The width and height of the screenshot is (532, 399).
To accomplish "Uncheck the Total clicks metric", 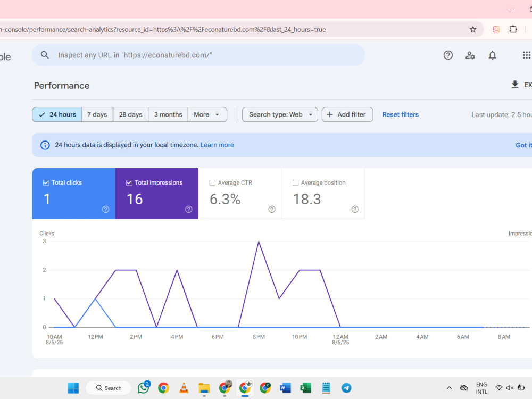I will 46,183.
